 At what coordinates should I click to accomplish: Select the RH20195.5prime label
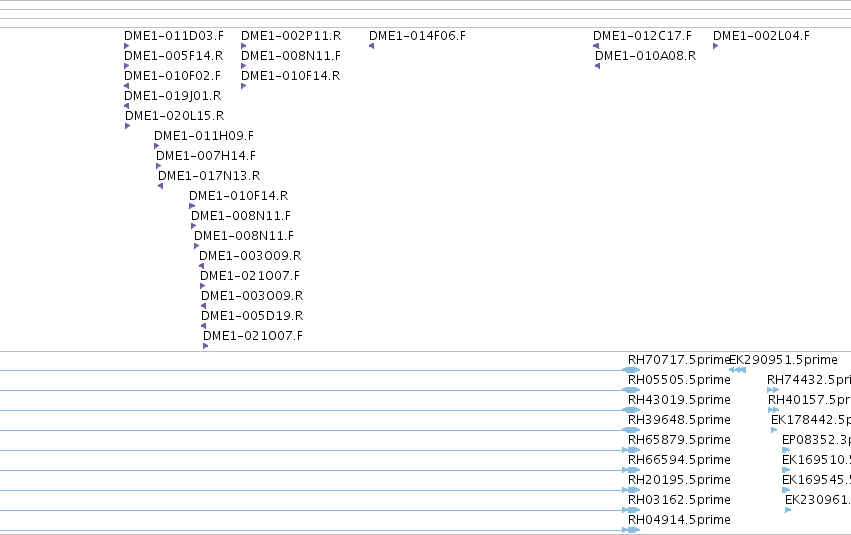pyautogui.click(x=679, y=480)
